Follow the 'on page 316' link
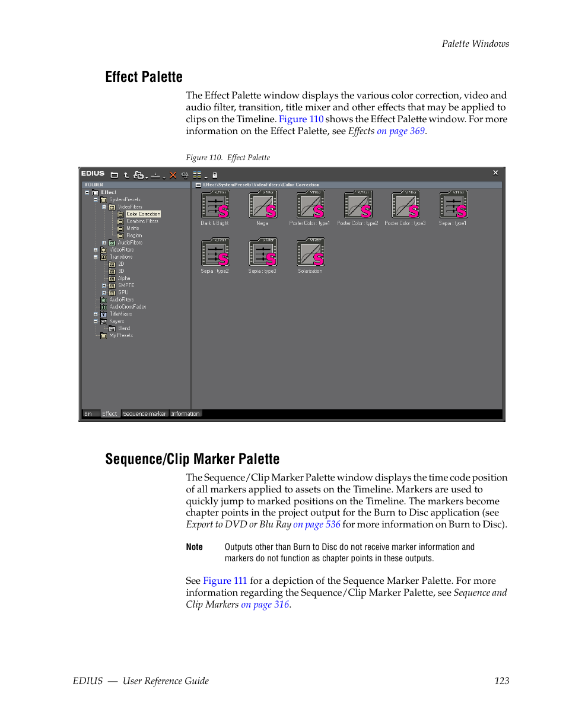The width and height of the screenshot is (566, 728). tap(265, 605)
